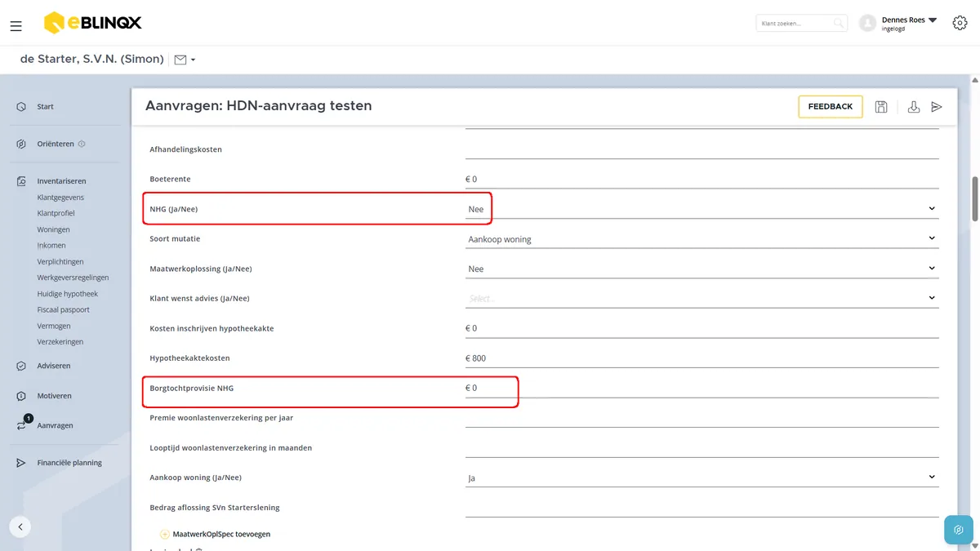Open Fiscaal paspoort in the sidebar
This screenshot has width=980, height=551.
(x=63, y=310)
